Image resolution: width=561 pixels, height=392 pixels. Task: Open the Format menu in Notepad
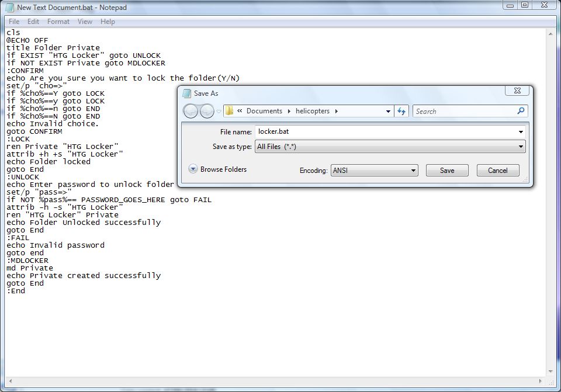(58, 22)
